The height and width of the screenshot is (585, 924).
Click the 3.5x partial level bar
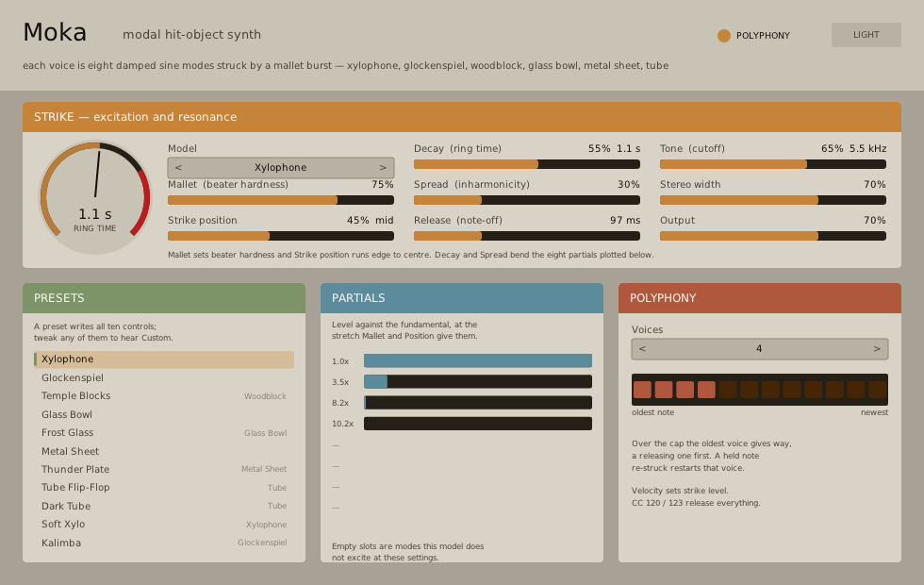click(478, 381)
